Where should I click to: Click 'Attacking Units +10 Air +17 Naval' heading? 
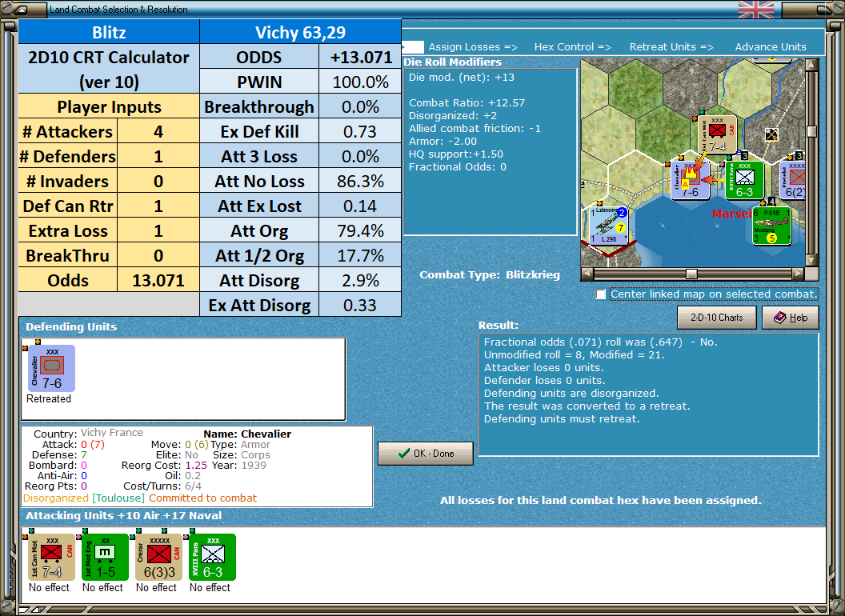click(123, 516)
